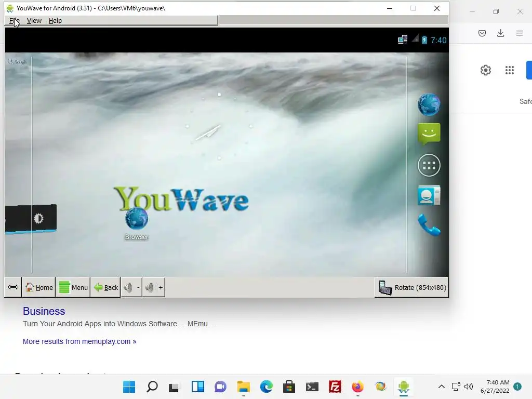Open the taskbar clock and date

coord(495,387)
